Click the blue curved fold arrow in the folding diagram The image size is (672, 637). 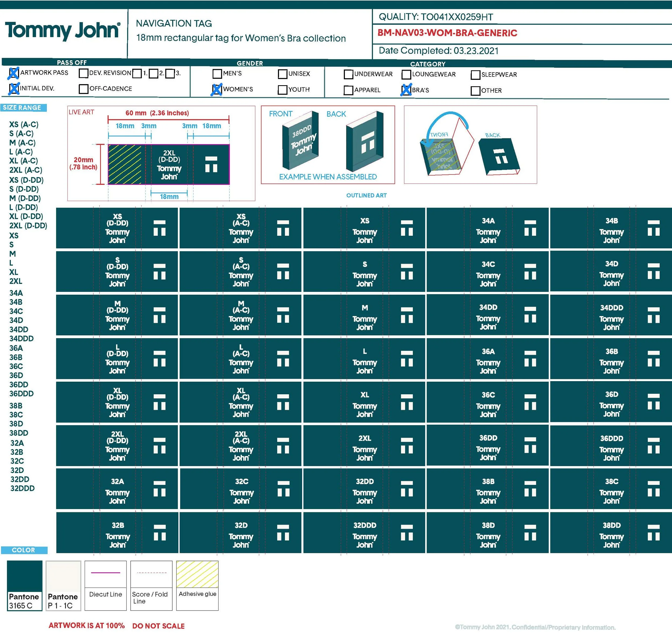point(447,128)
